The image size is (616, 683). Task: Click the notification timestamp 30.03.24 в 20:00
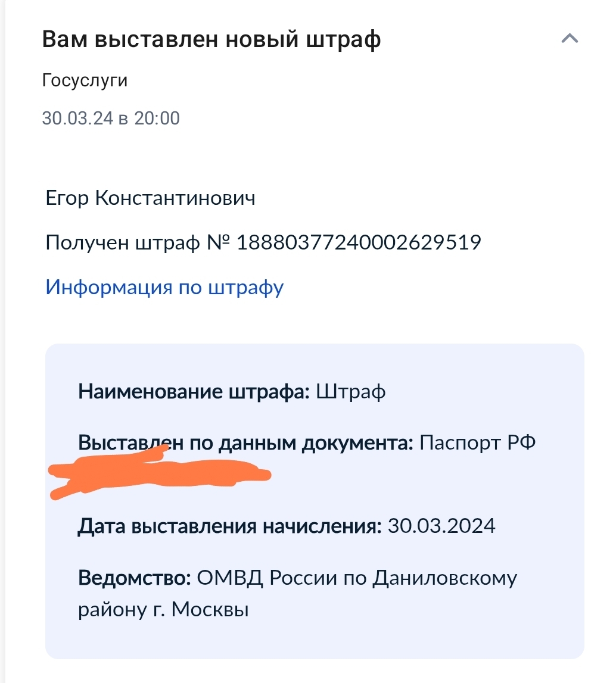pos(111,118)
